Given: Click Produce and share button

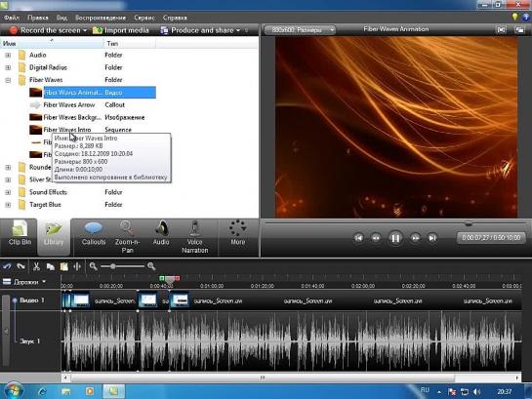Looking at the screenshot, I should click(197, 30).
